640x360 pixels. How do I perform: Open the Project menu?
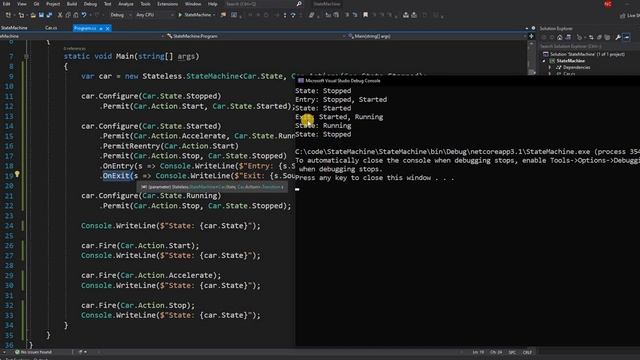53,4
